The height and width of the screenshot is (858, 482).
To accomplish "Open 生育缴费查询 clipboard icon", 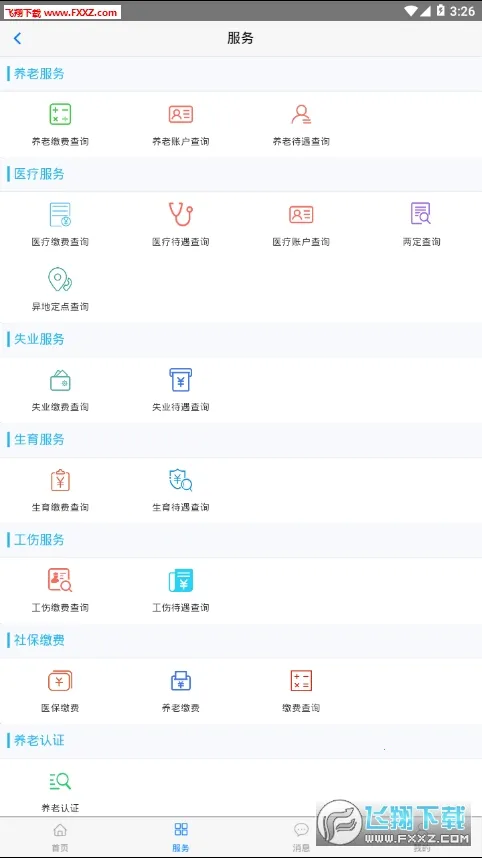I will 60,480.
